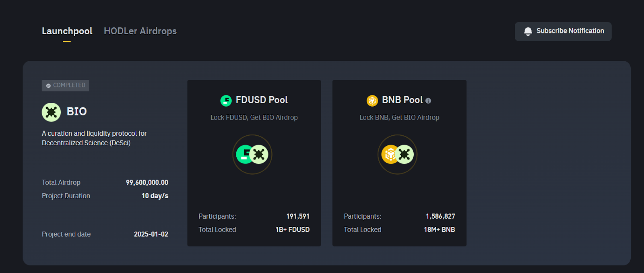The width and height of the screenshot is (644, 273).
Task: Select the FDUSD-BIO paired coins graphic
Action: click(x=252, y=154)
